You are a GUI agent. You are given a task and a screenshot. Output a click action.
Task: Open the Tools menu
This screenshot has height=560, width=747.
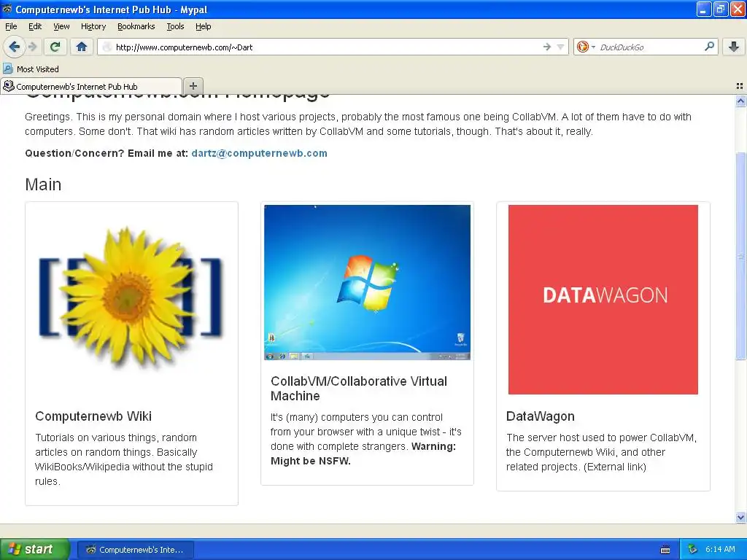click(175, 27)
